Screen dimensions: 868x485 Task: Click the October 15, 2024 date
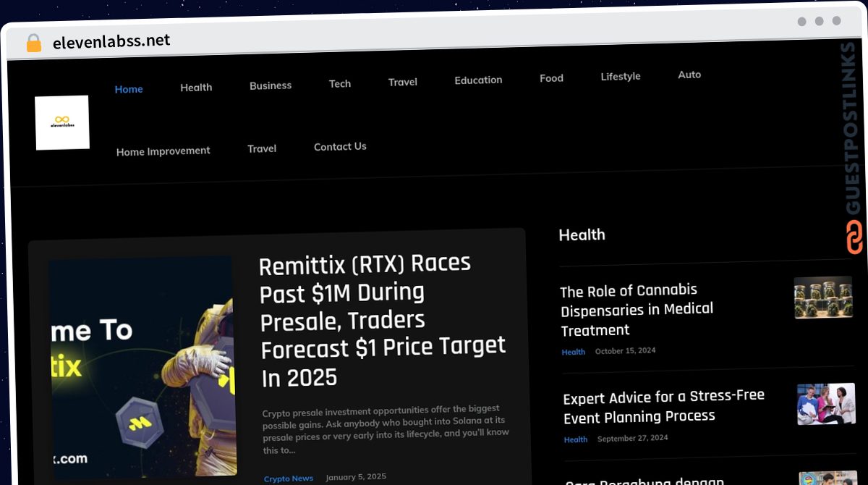626,351
